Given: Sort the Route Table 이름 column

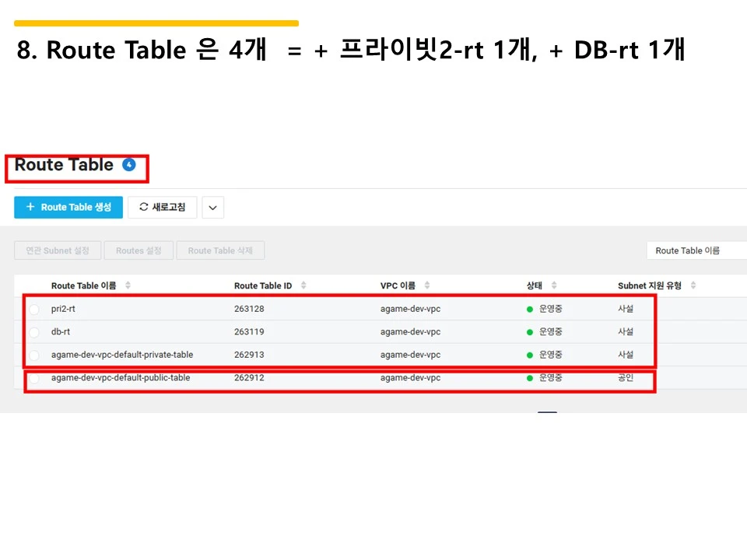Looking at the screenshot, I should coord(128,285).
